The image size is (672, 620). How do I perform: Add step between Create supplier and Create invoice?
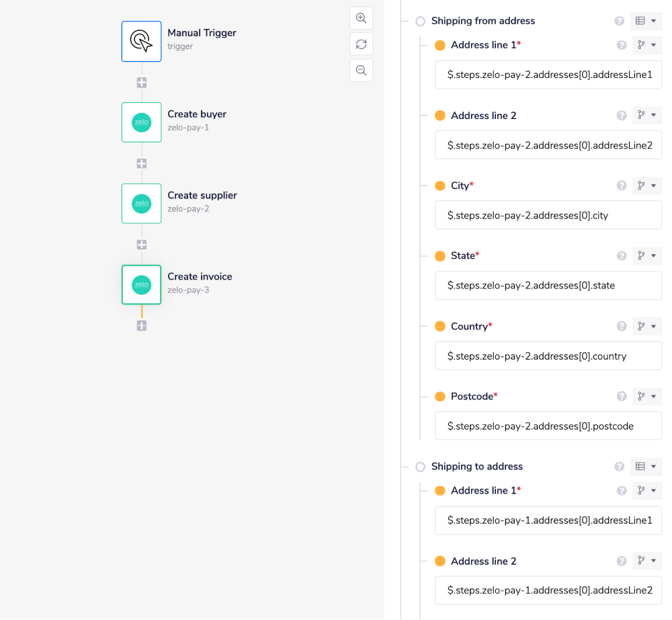click(x=142, y=245)
